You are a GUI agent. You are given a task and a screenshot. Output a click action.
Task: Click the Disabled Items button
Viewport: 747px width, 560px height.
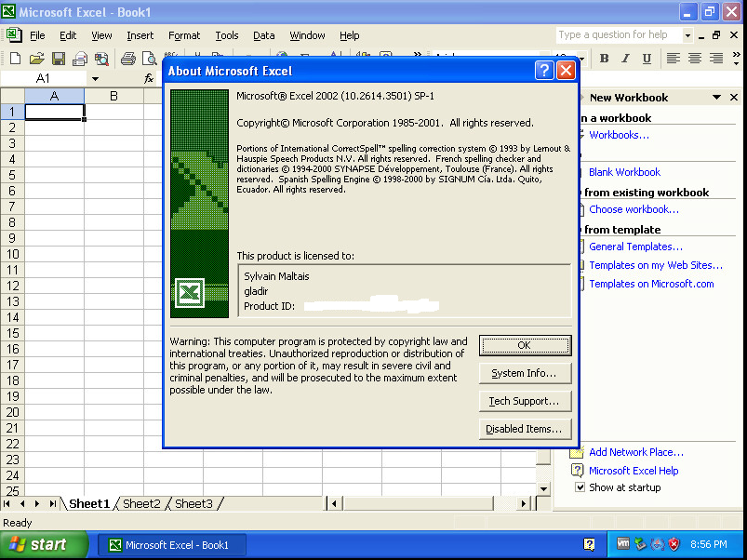point(525,429)
